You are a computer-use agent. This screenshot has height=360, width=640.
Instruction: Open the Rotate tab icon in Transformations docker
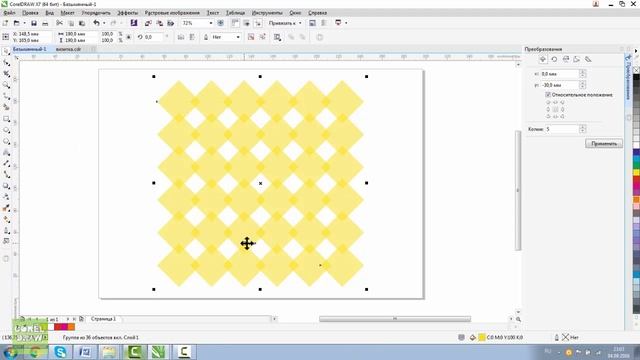(554, 60)
